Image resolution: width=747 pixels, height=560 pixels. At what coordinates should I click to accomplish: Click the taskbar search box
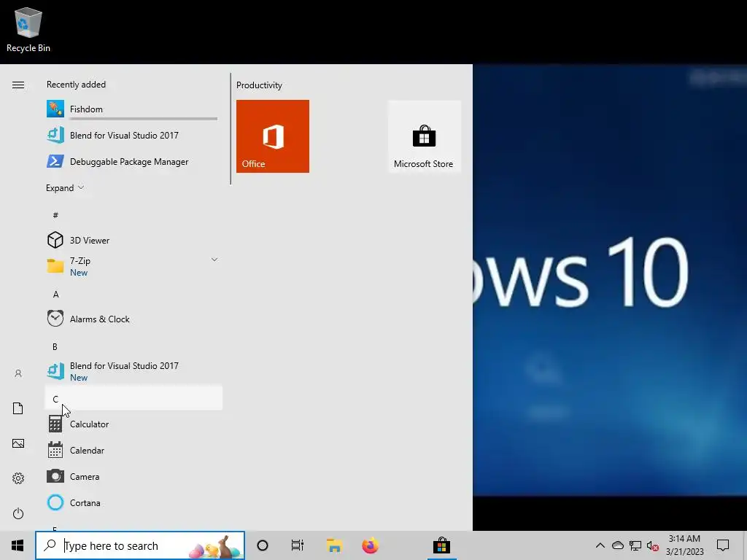(140, 545)
